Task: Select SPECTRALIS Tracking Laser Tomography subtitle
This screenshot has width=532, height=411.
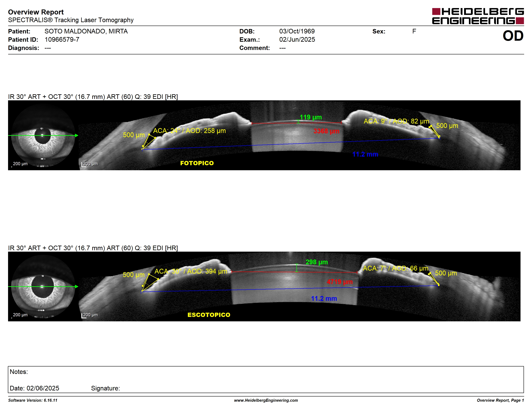Action: click(71, 20)
